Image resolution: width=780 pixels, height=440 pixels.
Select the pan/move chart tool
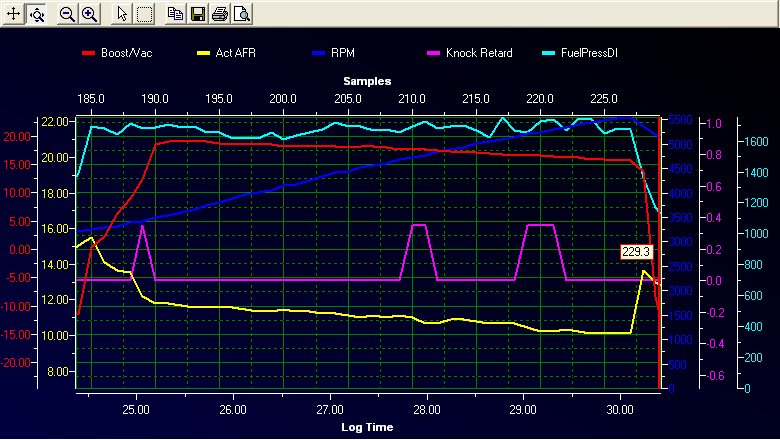14,14
